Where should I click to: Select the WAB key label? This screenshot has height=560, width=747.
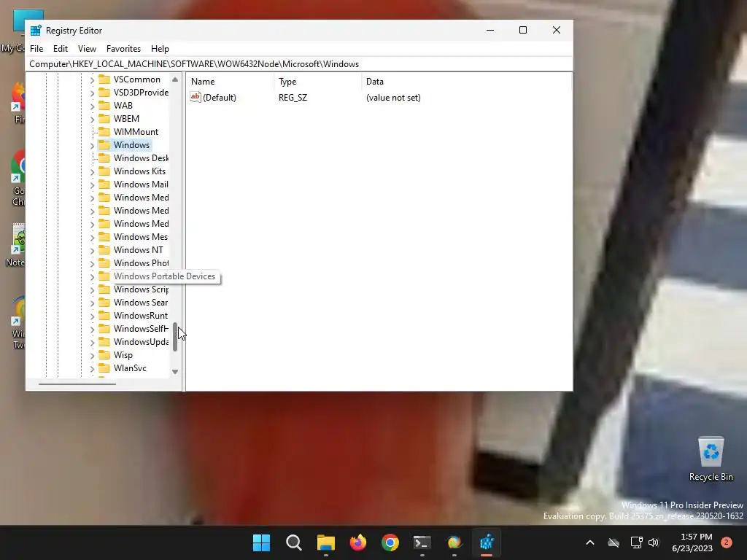pos(123,106)
